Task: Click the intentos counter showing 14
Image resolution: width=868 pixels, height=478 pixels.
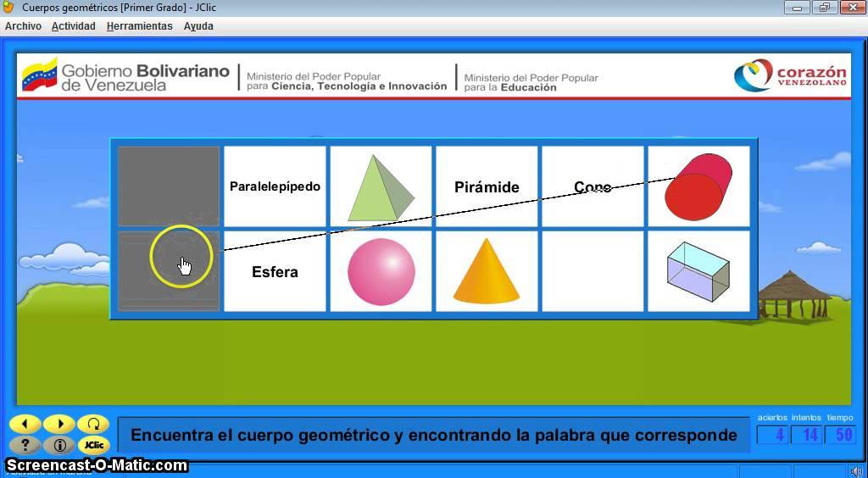Action: (x=807, y=435)
